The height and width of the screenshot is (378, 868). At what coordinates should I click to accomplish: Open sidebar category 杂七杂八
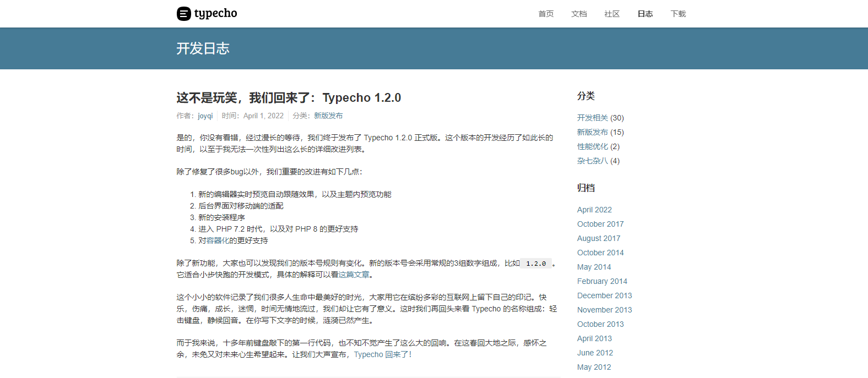click(x=593, y=161)
